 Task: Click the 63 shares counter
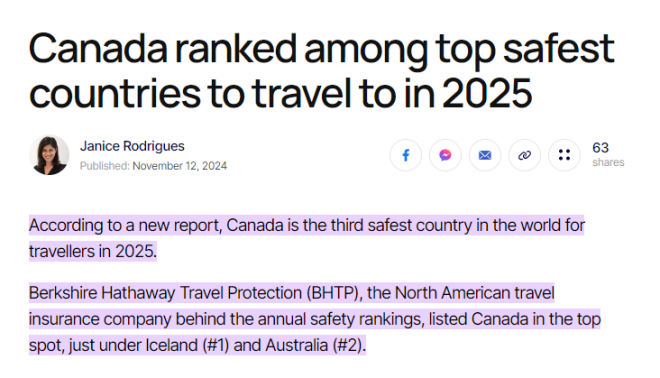pos(600,148)
